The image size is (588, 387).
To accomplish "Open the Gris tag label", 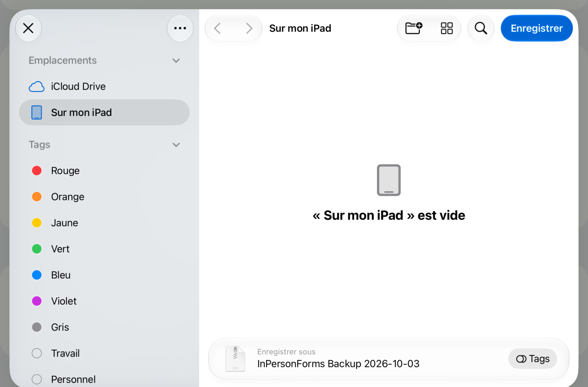I will [60, 327].
